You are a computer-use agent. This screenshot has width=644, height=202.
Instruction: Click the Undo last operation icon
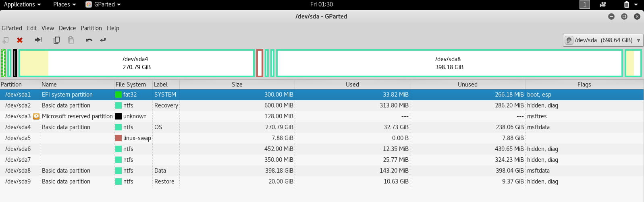point(89,40)
